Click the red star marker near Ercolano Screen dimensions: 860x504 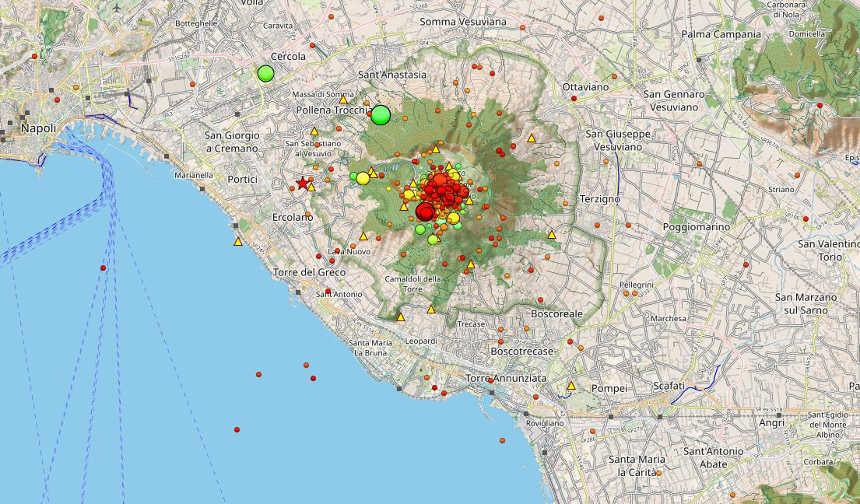tap(303, 184)
